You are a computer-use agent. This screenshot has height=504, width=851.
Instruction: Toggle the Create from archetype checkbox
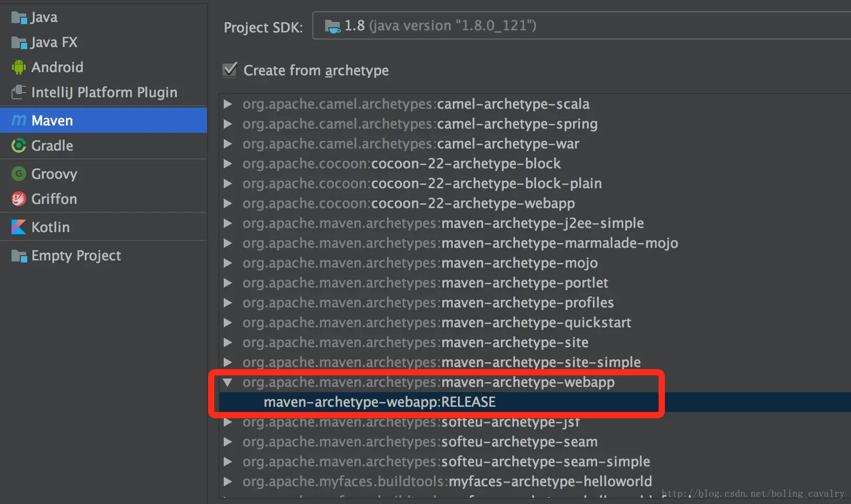[x=230, y=70]
